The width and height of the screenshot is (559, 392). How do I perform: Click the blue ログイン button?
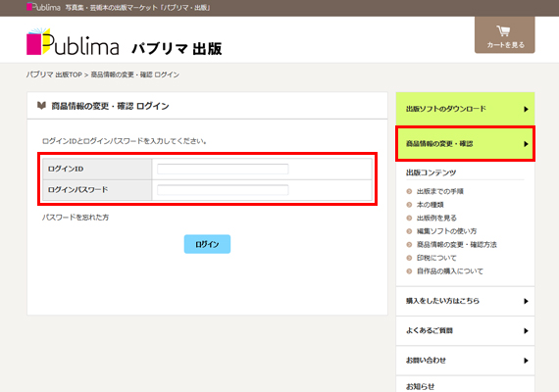pos(207,244)
